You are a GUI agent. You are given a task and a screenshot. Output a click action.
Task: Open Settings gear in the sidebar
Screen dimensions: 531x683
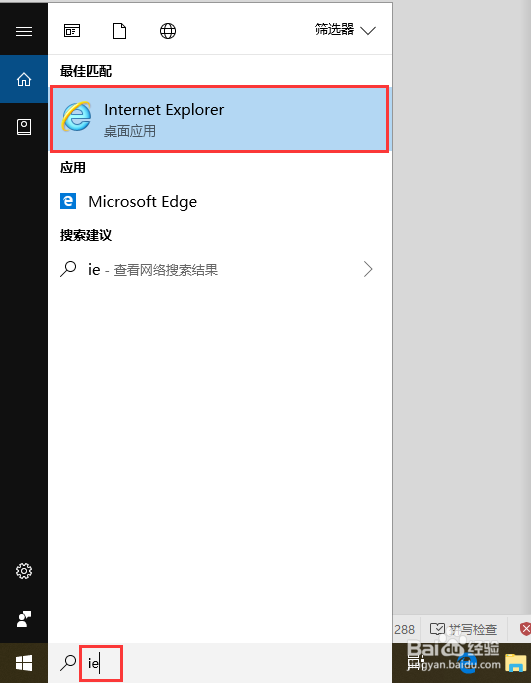(x=24, y=571)
